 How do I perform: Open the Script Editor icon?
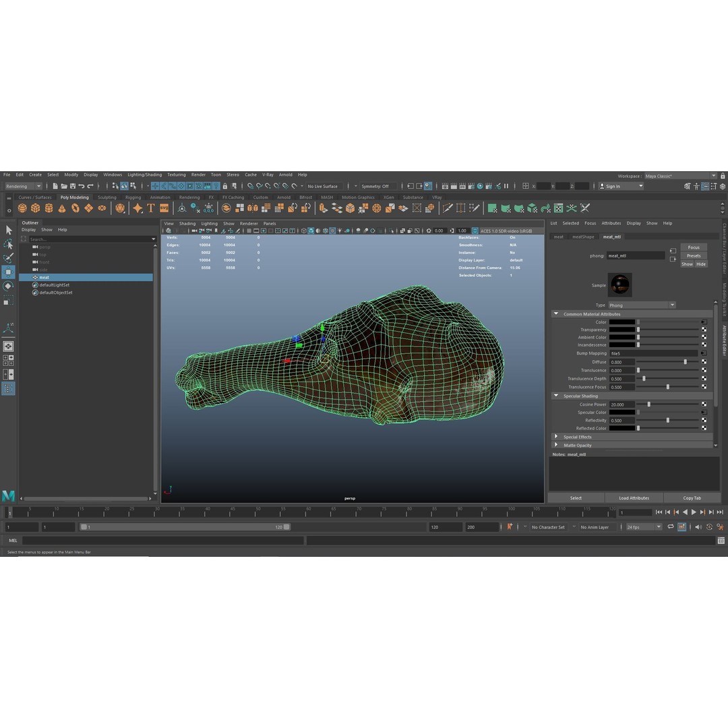point(721,541)
